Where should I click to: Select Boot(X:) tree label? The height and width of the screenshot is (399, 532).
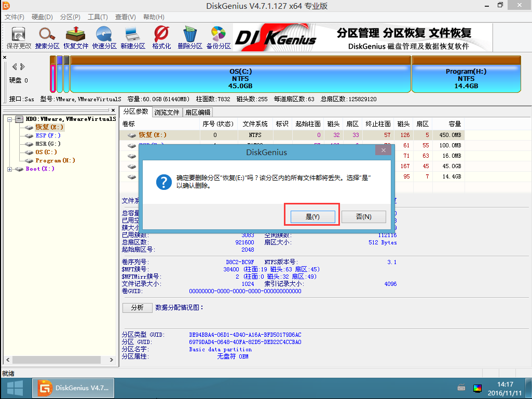(x=40, y=169)
